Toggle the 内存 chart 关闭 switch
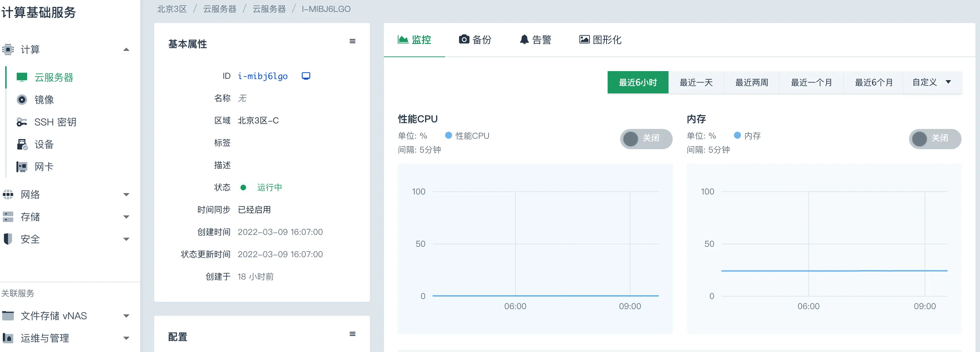The height and width of the screenshot is (352, 980). coord(935,138)
